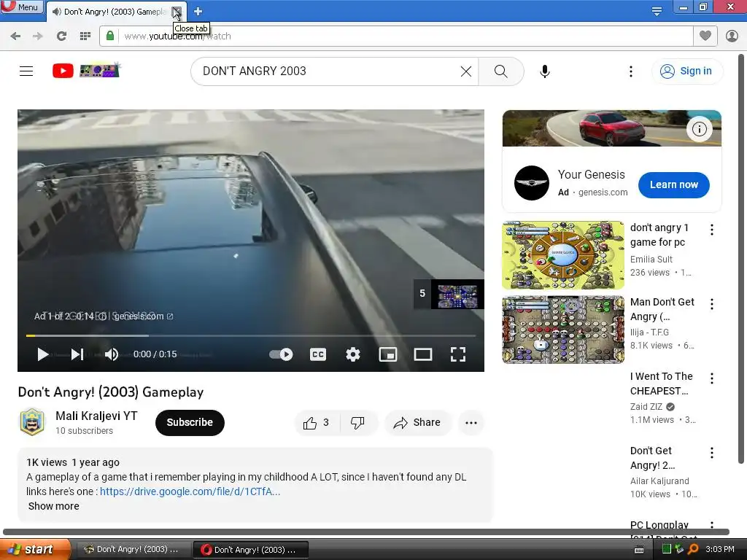747x560 pixels.
Task: Mute the video volume
Action: coord(112,354)
